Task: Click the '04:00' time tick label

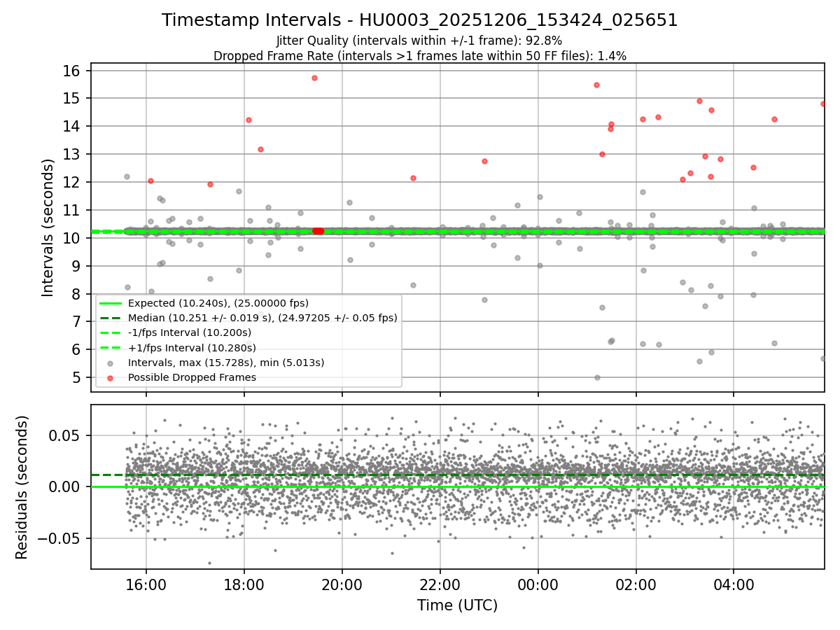Action: coord(734,584)
